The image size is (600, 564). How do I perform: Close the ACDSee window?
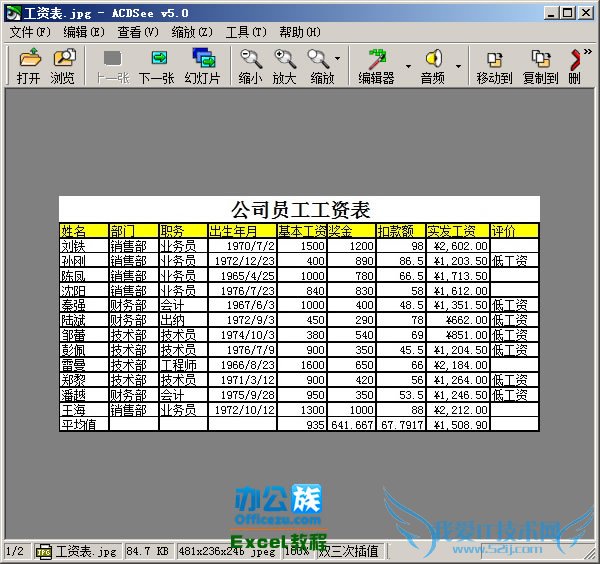(x=585, y=13)
